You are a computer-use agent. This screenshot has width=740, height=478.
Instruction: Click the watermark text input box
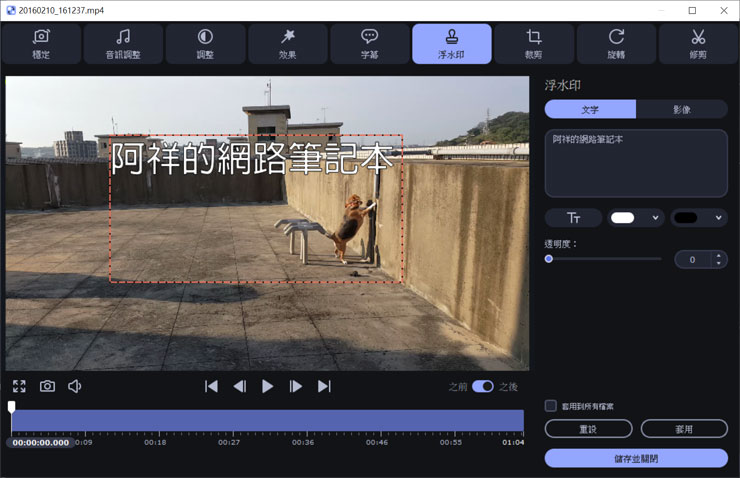[636, 163]
